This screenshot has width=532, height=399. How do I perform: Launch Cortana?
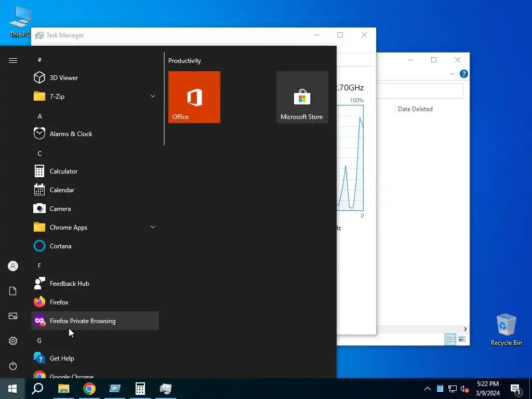point(95,246)
